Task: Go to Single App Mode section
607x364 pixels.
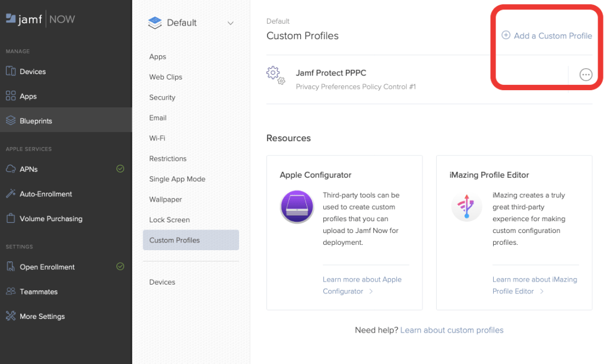Action: [177, 179]
